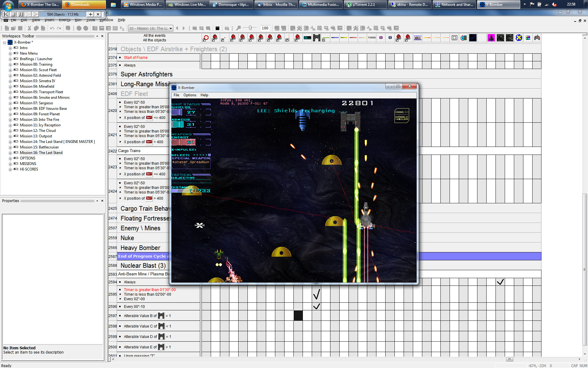Toggle checkmark cell in event line 2596
This screenshot has height=368, width=588.
coord(317,306)
